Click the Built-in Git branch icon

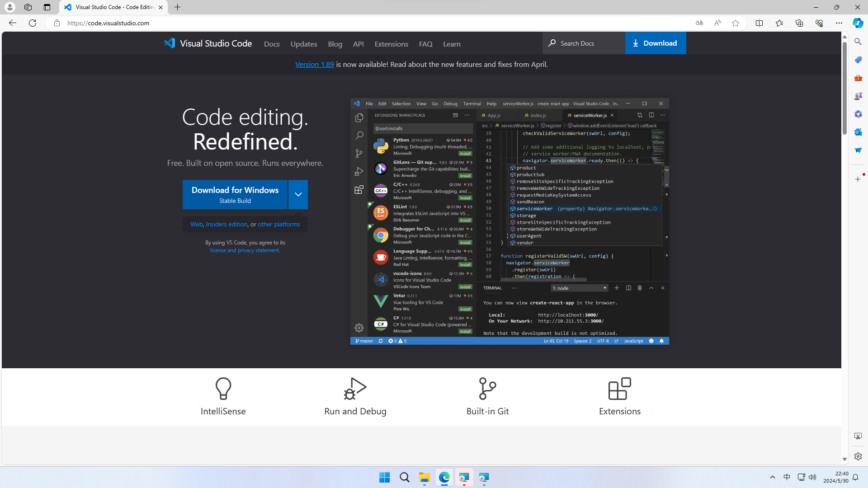487,389
